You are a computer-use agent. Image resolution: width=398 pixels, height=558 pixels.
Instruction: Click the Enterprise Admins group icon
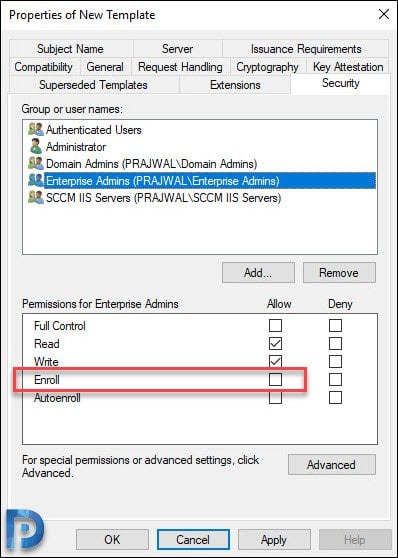pos(36,181)
